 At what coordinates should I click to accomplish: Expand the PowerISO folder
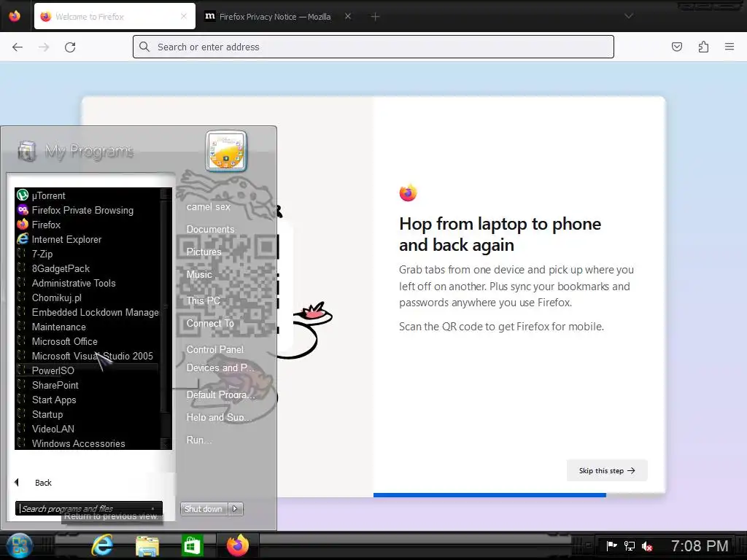pos(88,370)
